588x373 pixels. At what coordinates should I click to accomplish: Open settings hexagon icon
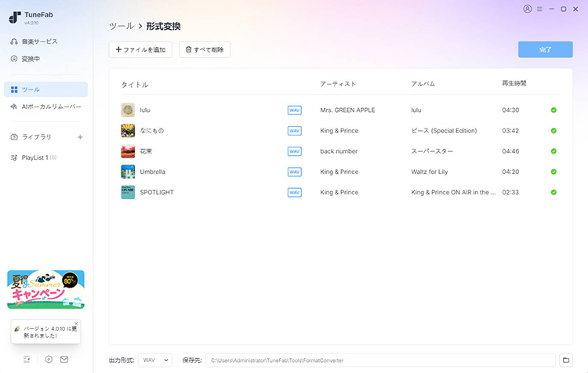coord(49,360)
